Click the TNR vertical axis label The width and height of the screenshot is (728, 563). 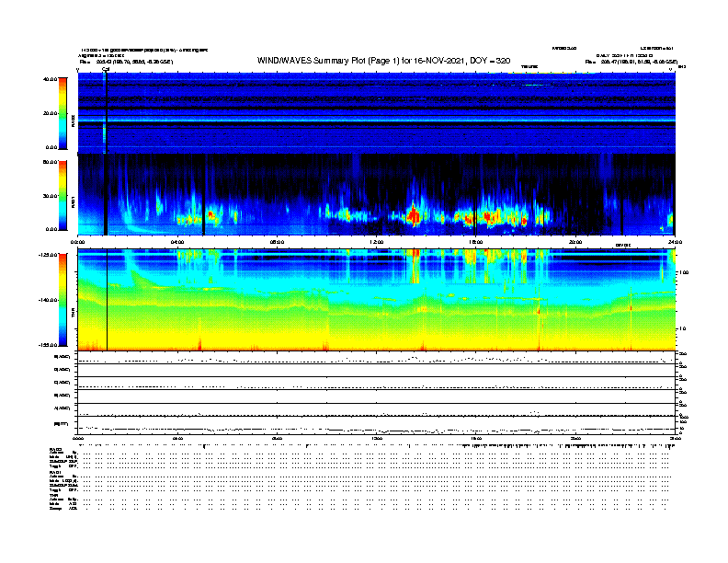tap(74, 315)
